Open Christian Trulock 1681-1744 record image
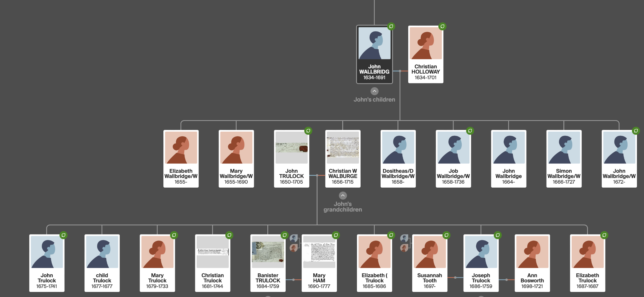Screen dimensions: 644x297 coord(213,252)
